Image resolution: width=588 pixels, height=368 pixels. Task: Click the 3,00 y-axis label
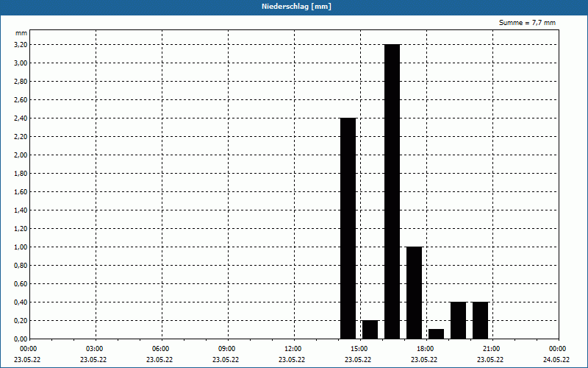click(x=21, y=63)
